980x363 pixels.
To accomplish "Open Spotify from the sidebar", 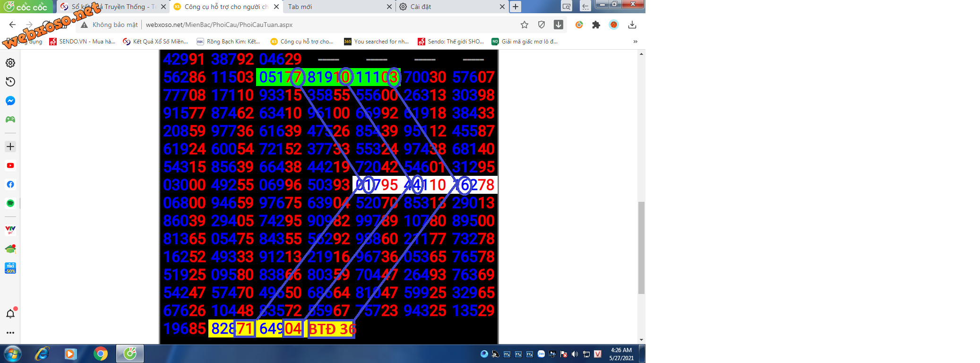I will [x=10, y=203].
